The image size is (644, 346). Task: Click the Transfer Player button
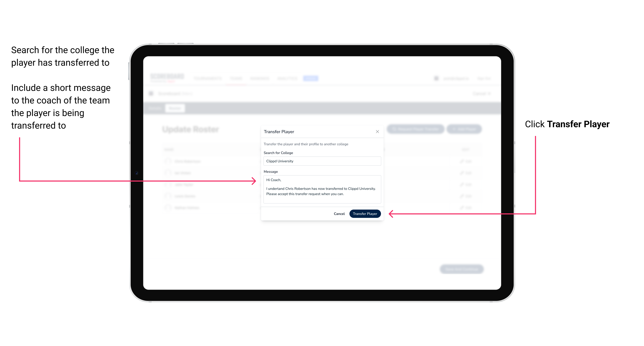tap(365, 214)
